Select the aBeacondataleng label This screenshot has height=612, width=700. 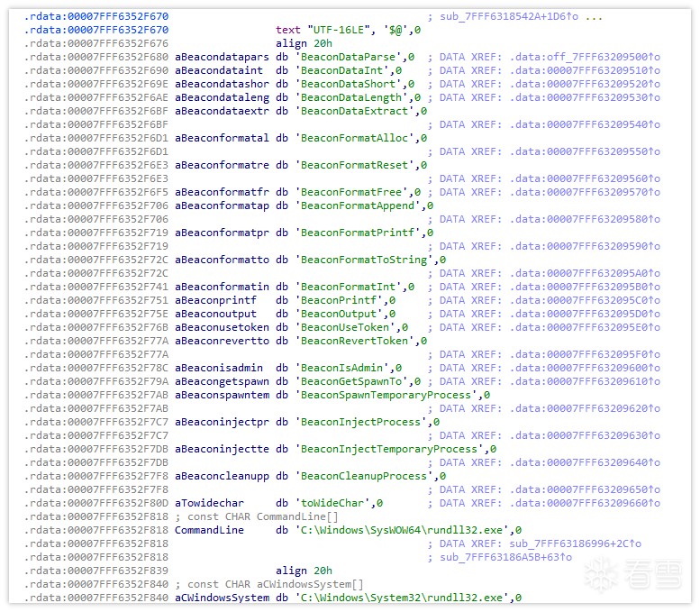pos(222,97)
